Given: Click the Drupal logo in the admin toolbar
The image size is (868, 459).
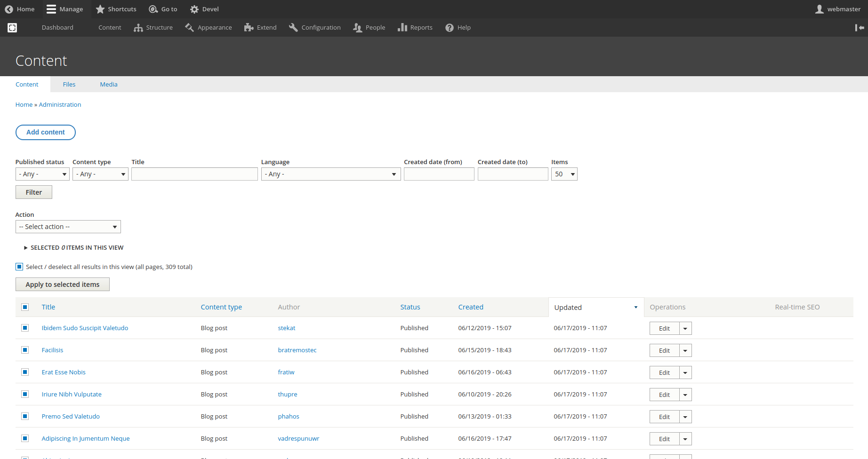Looking at the screenshot, I should (x=12, y=27).
